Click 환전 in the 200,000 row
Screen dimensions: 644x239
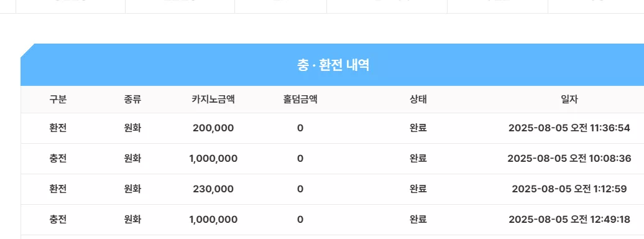pyautogui.click(x=58, y=128)
